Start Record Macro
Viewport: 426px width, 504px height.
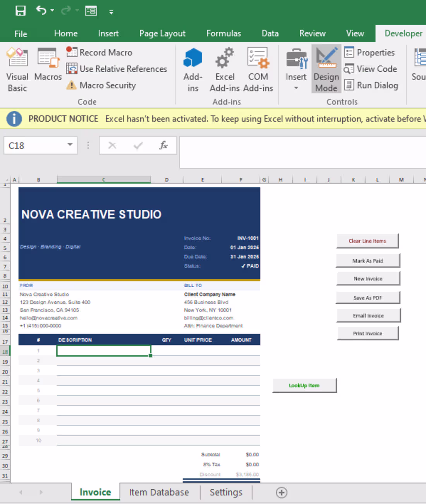click(x=99, y=52)
